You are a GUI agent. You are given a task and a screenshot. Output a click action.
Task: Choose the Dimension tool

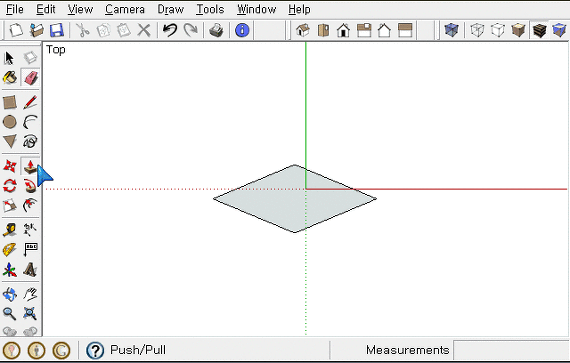[30, 230]
